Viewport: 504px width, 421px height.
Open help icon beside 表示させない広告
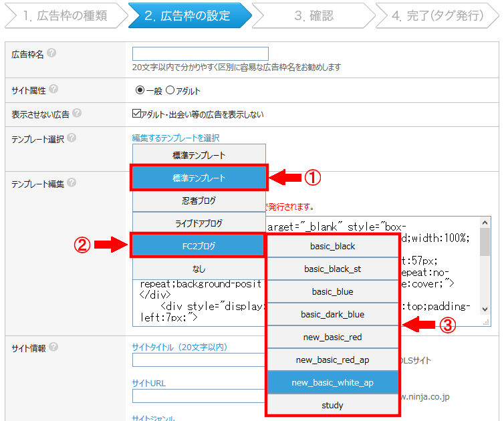77,113
